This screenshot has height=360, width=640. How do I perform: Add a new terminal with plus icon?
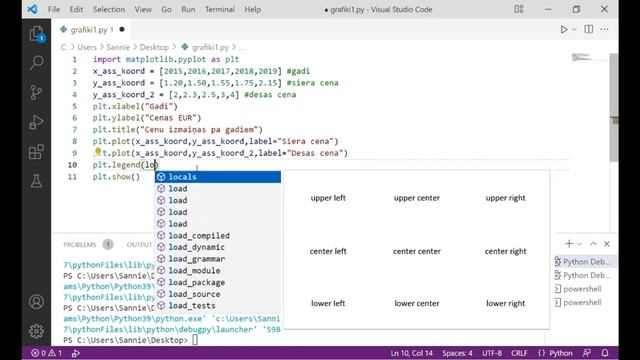point(569,244)
